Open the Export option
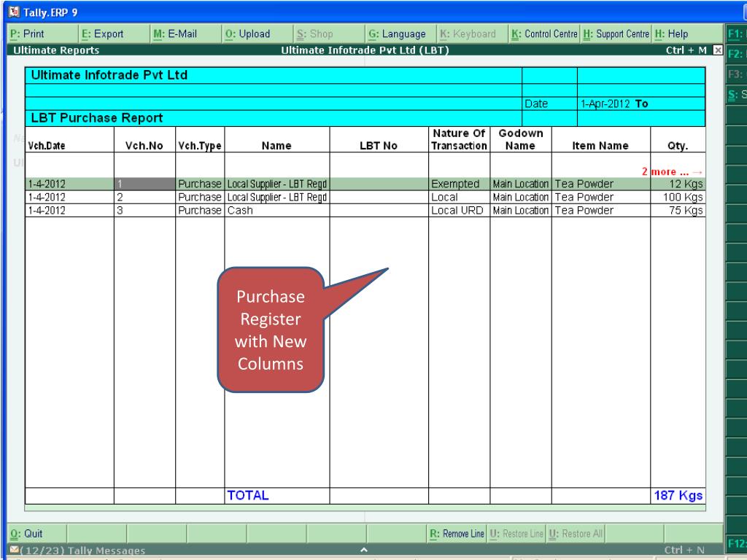Image resolution: width=747 pixels, height=560 pixels. [114, 34]
